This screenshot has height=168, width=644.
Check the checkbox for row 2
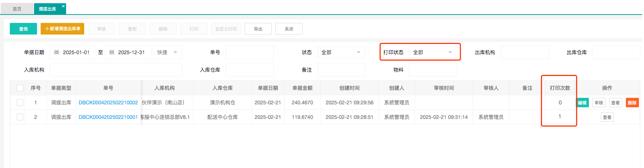20,117
